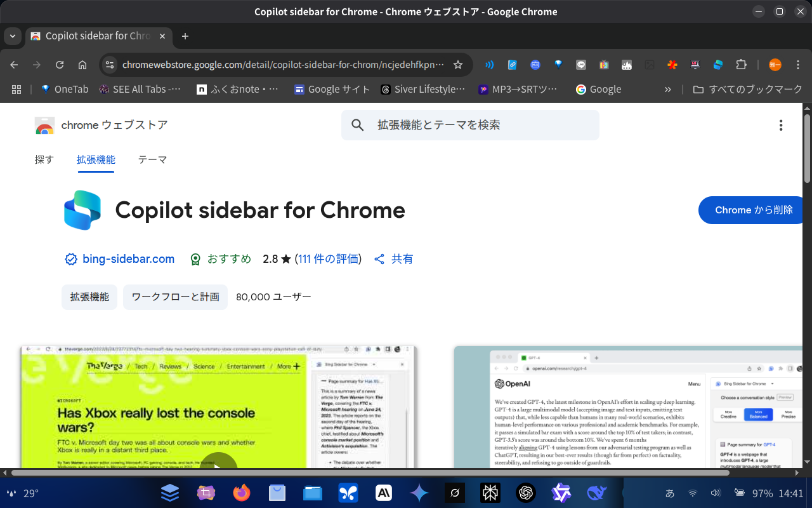Click the ワークフローと計画 category chip

coord(175,297)
